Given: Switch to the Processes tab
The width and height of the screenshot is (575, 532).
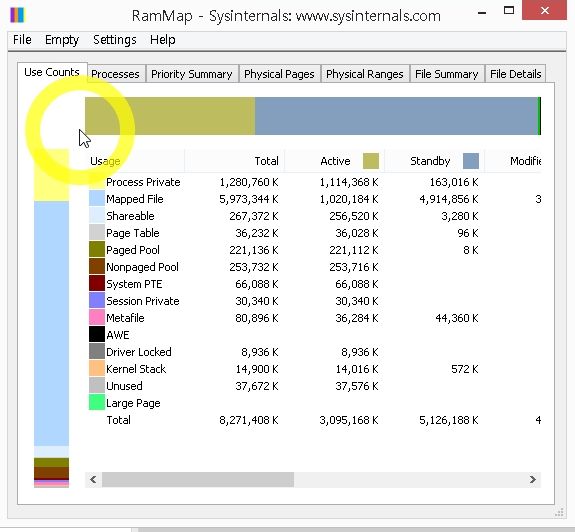Looking at the screenshot, I should tap(115, 74).
